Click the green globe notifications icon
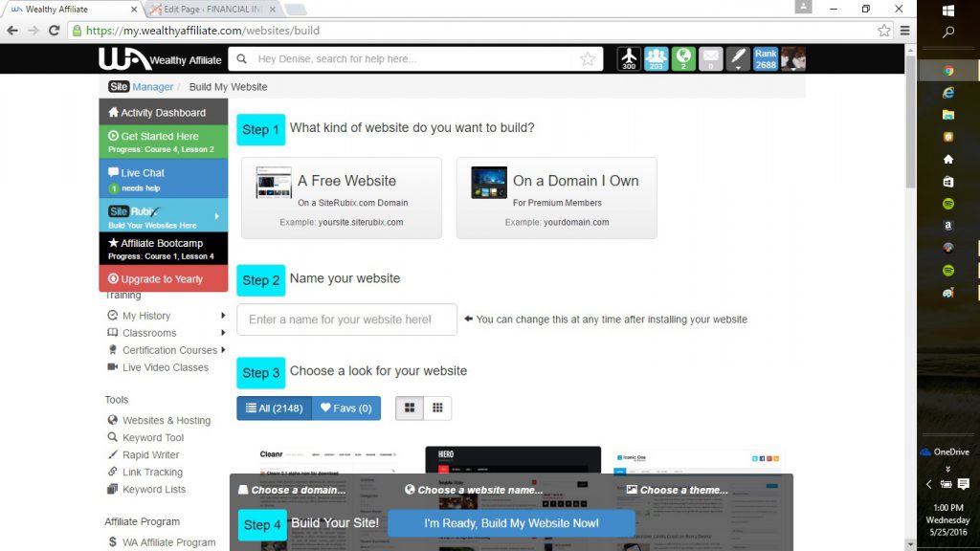 point(683,58)
